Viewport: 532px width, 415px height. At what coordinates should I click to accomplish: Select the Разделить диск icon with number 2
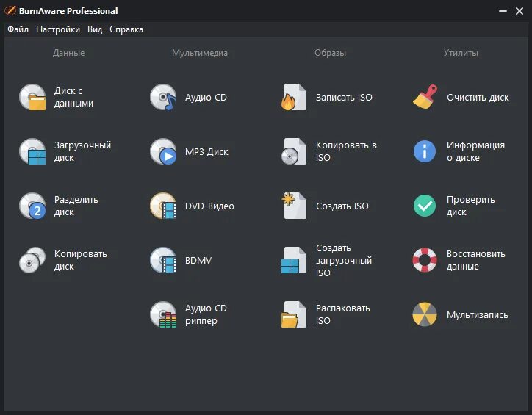[x=32, y=206]
